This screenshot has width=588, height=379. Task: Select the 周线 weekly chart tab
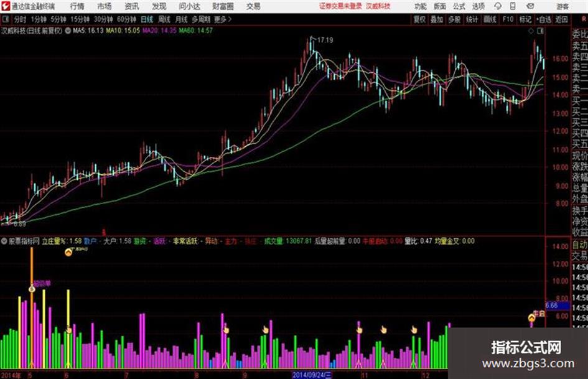pos(164,19)
